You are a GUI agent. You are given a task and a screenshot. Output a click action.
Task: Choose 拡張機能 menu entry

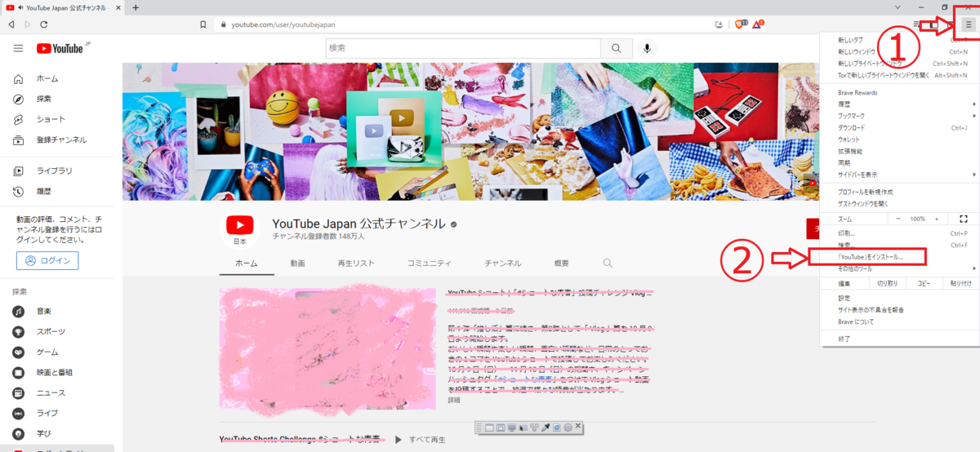pos(900,151)
